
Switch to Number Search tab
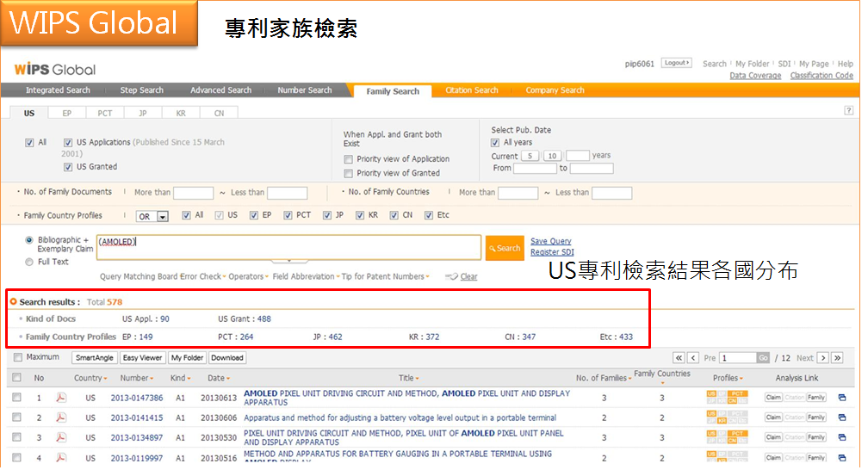(305, 90)
